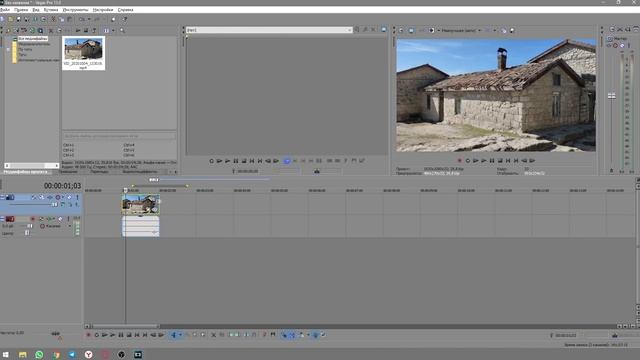Switch to the Медиафайлы проекта tab

[25, 172]
